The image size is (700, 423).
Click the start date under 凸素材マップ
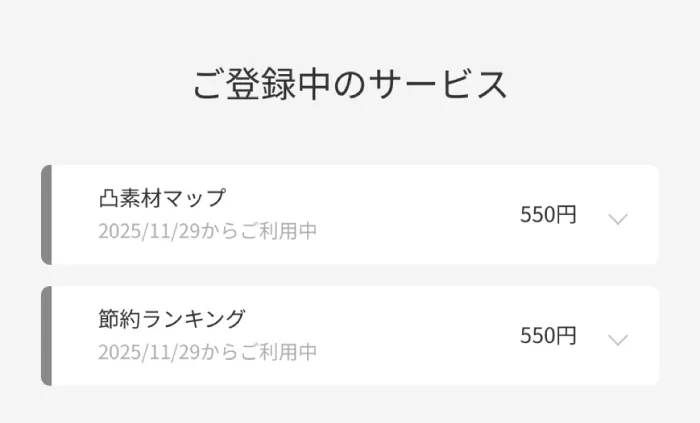pos(207,231)
